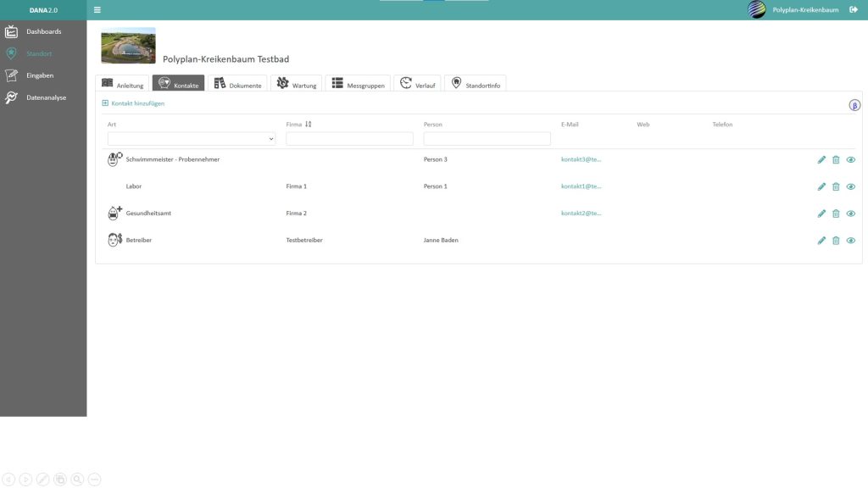Click the Person filter input field
The image size is (868, 488).
pyautogui.click(x=487, y=138)
